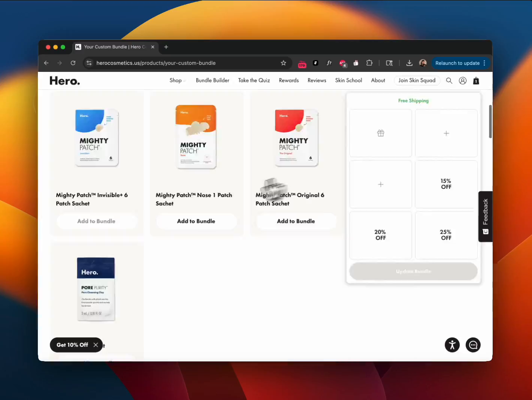Add Mighty Patch Nose to bundle
The image size is (532, 400).
pos(196,221)
